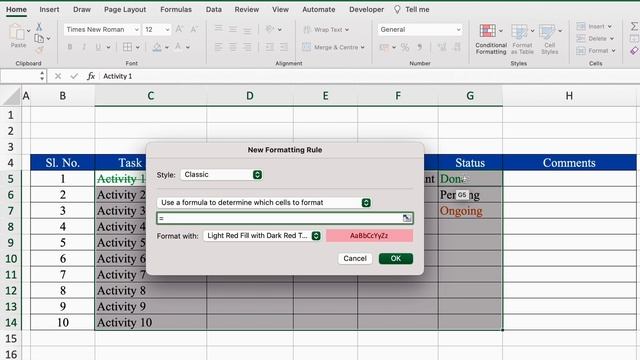Open the Formulas ribbon tab
Viewport: 640px width, 360px height.
[x=176, y=9]
